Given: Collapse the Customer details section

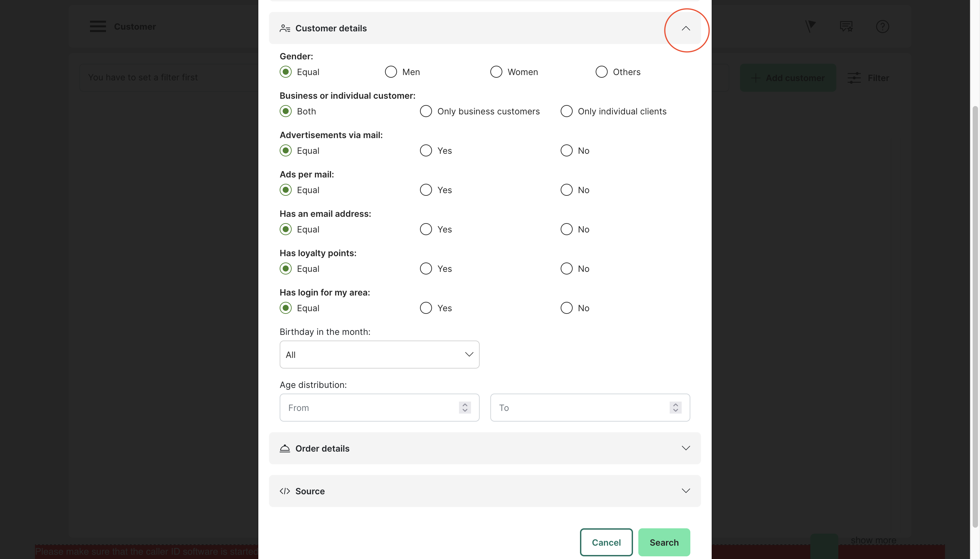Looking at the screenshot, I should pyautogui.click(x=686, y=28).
